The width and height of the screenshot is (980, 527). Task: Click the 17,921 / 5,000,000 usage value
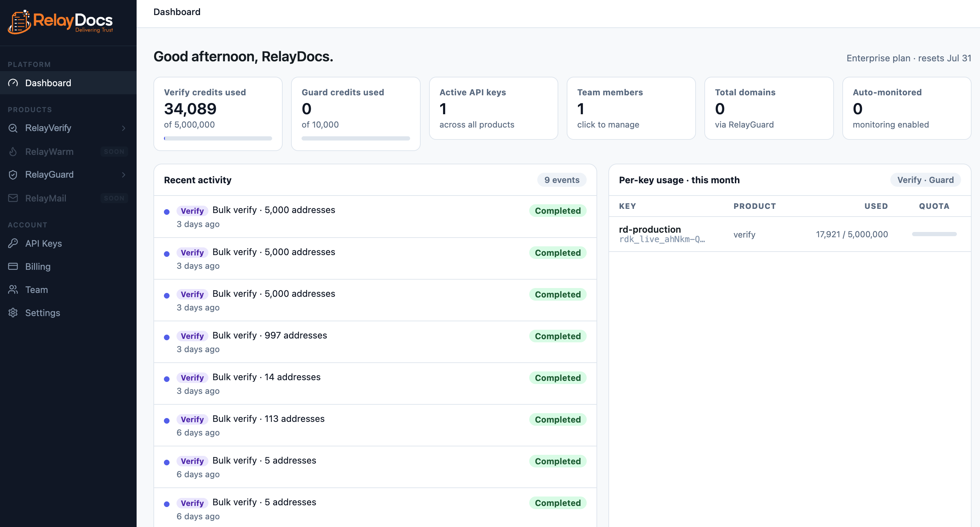click(x=852, y=234)
